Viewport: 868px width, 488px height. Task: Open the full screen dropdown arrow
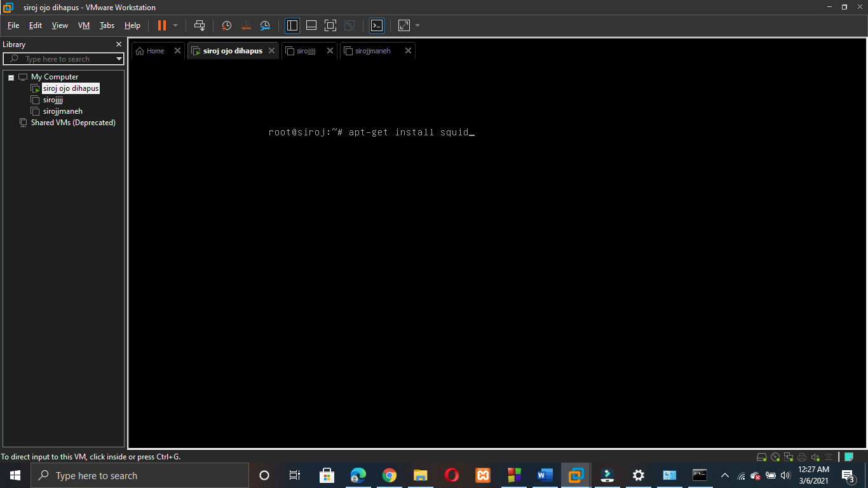(417, 25)
